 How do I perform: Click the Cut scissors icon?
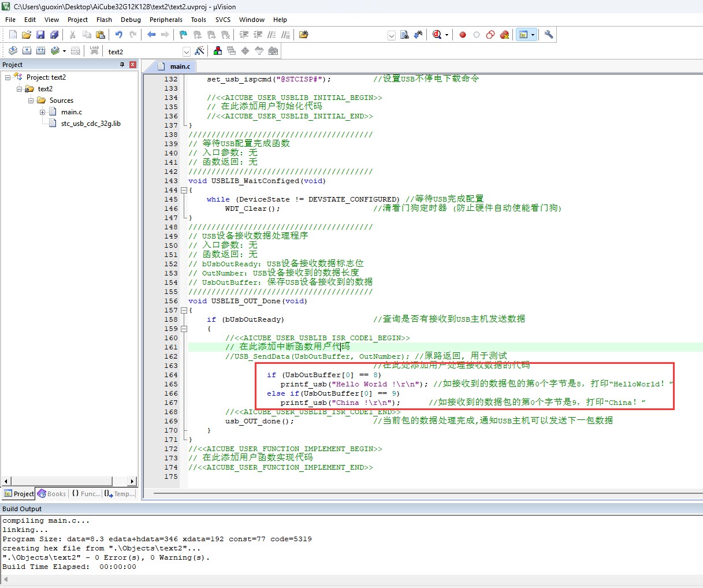coord(73,35)
